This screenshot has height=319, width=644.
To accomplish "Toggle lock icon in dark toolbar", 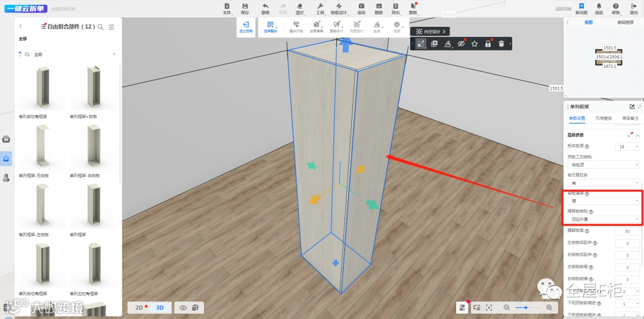I will (488, 44).
